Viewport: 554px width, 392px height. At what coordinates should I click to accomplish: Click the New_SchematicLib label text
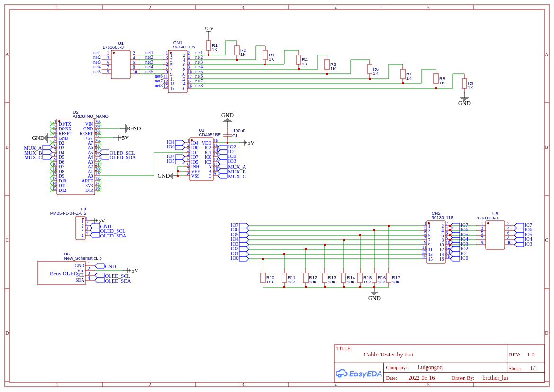coord(82,258)
